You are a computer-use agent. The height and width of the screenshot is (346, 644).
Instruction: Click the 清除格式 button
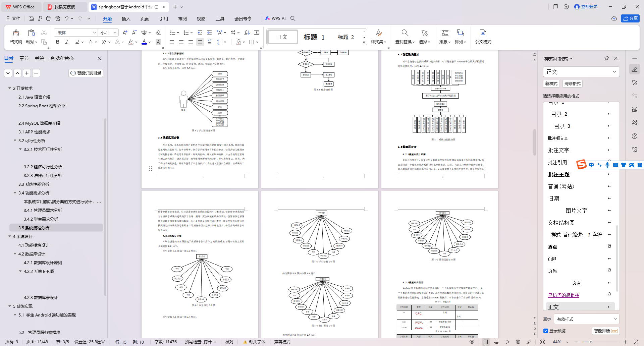(x=572, y=84)
